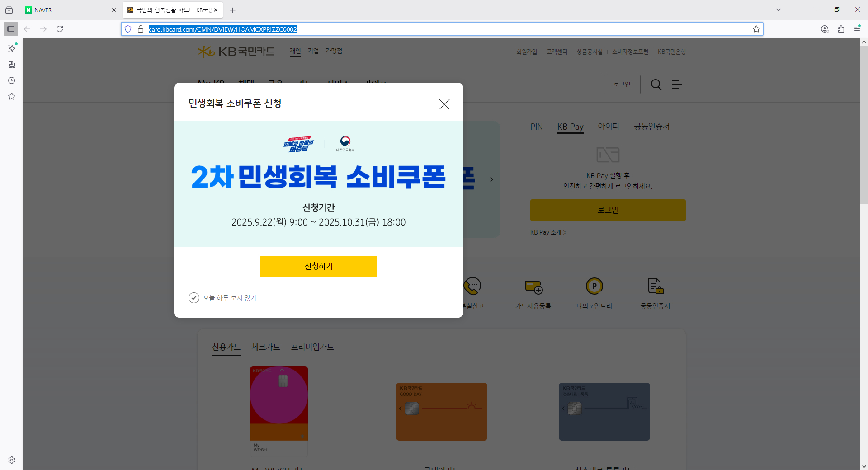This screenshot has height=470, width=868.
Task: Click the browser refresh icon
Action: pyautogui.click(x=60, y=28)
